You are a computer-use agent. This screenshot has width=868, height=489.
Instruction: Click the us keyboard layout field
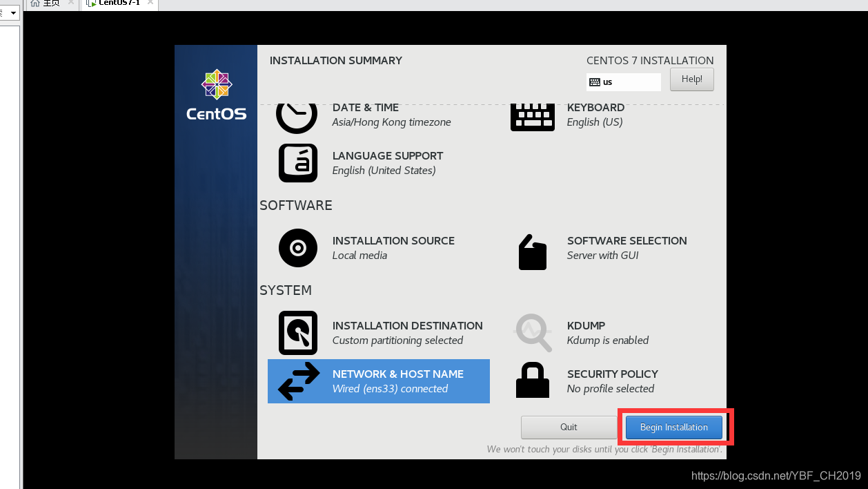(x=624, y=82)
